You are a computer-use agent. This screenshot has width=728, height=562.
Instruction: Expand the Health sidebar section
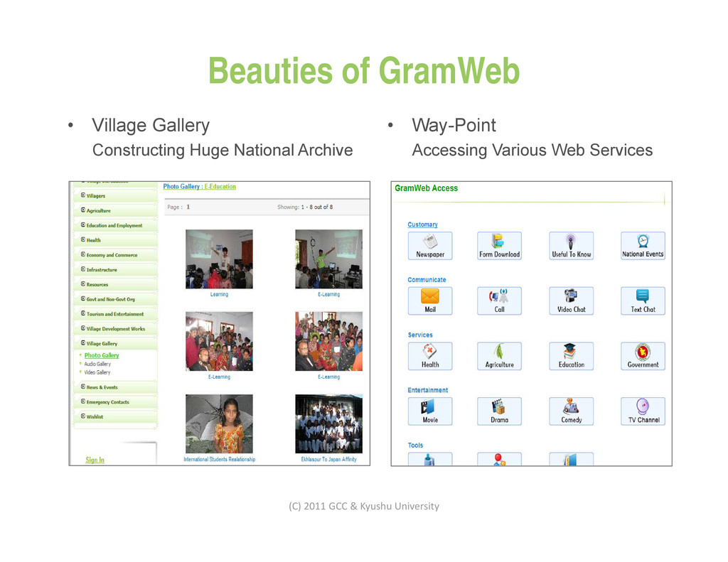(116, 240)
